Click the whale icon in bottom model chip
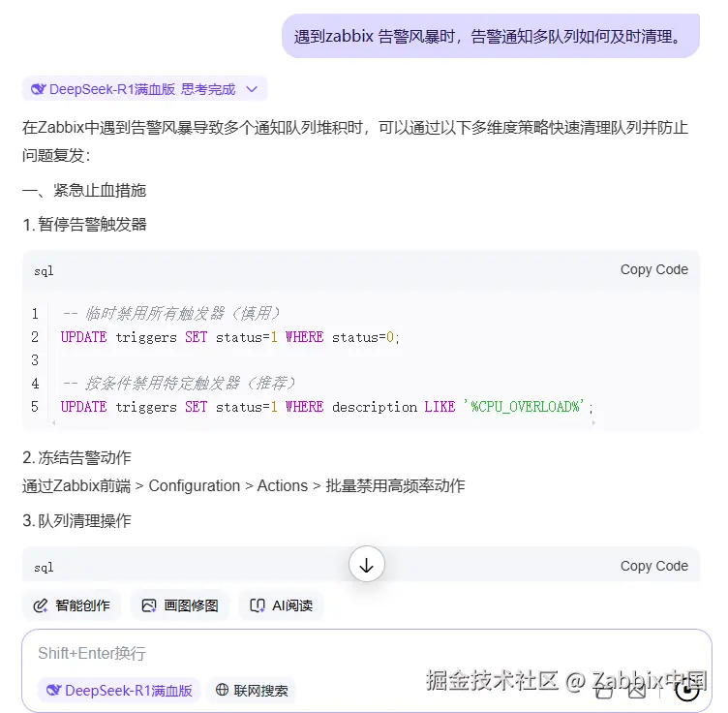 click(x=54, y=691)
